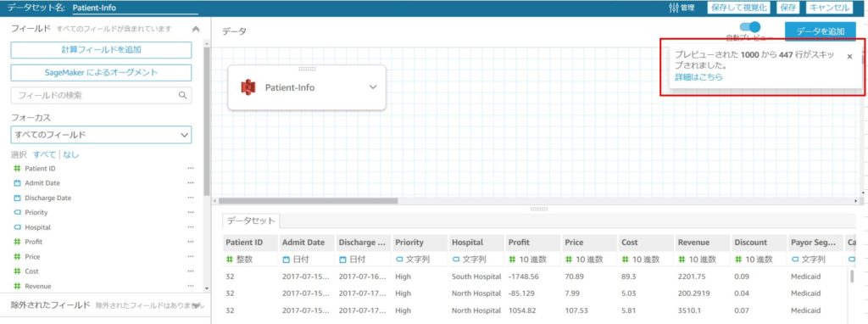Edit the データセット名 Patient-Info field
This screenshot has width=868, height=324.
click(x=135, y=8)
